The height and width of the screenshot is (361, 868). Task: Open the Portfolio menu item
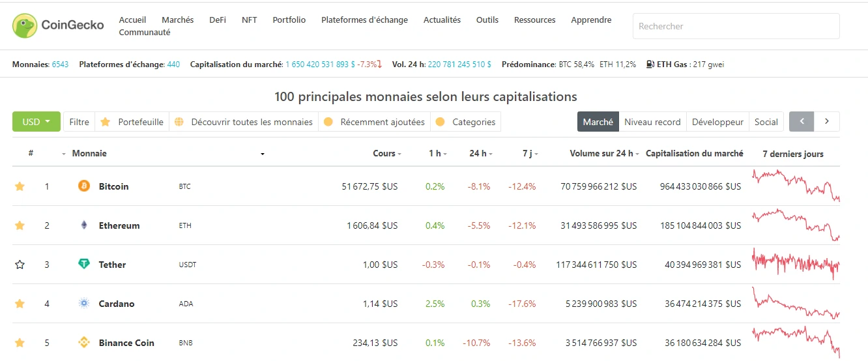(x=289, y=20)
